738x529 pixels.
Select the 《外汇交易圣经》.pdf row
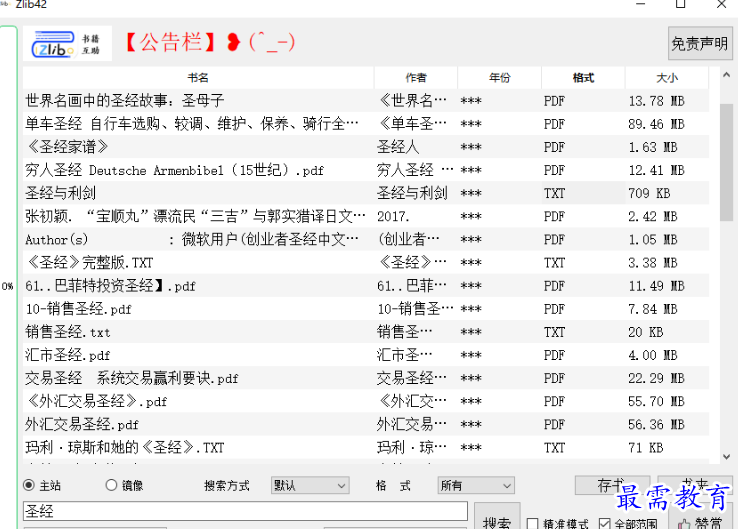tap(366, 401)
